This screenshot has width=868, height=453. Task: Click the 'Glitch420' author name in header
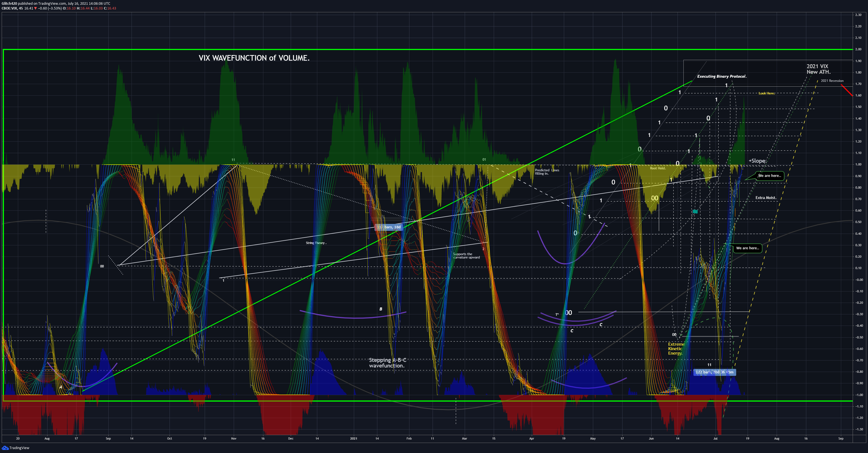pyautogui.click(x=9, y=3)
